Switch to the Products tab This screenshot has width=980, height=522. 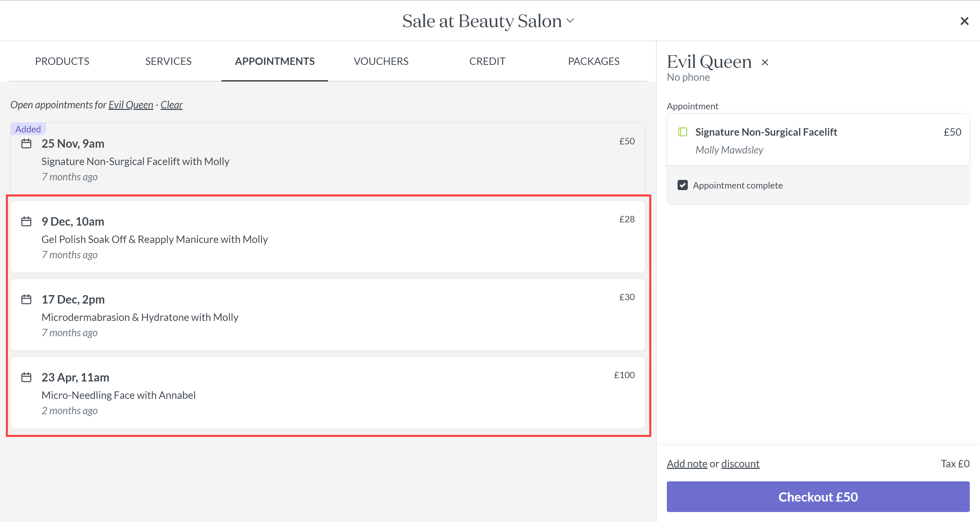(x=62, y=61)
